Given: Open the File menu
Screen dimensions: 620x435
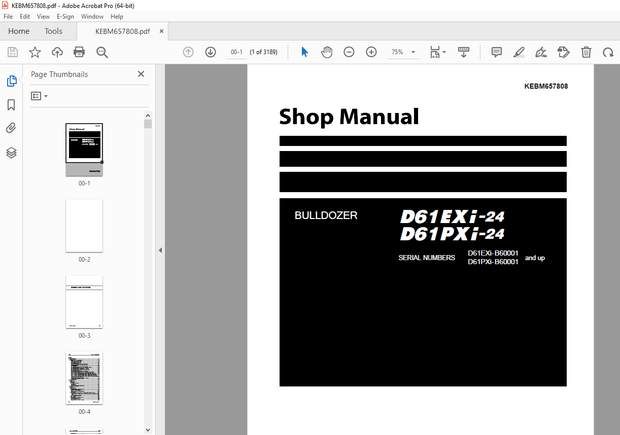Looking at the screenshot, I should 8,17.
